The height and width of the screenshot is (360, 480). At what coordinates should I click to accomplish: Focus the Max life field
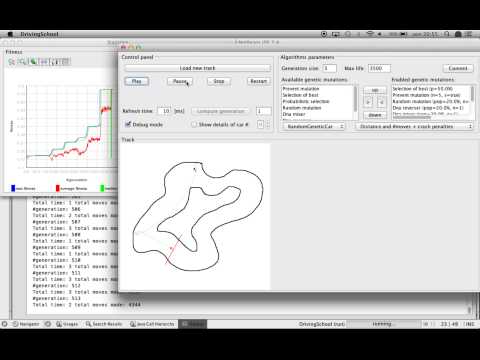coord(379,68)
